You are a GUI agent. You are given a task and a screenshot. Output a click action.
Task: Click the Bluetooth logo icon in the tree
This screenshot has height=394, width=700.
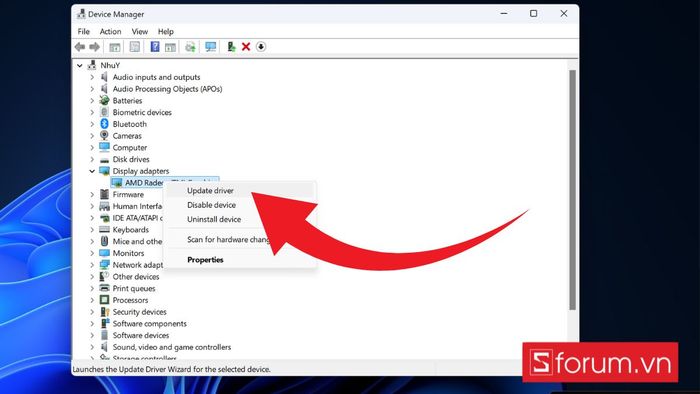point(104,124)
